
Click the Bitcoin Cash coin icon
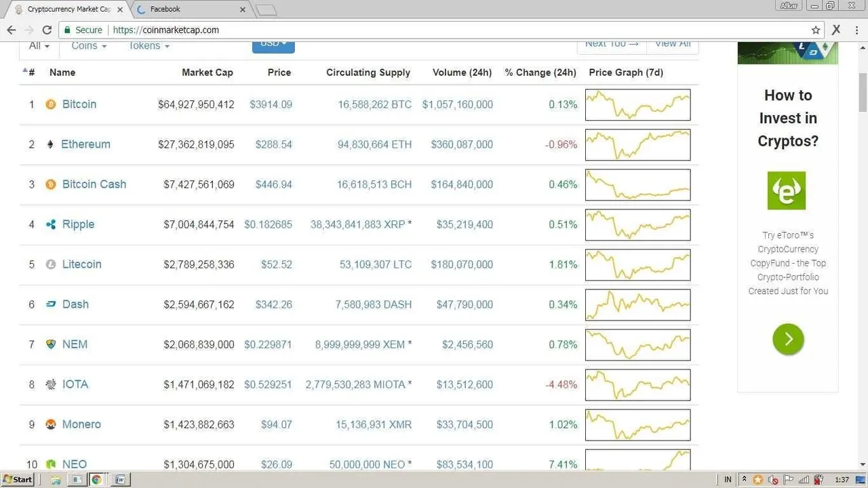(x=50, y=184)
